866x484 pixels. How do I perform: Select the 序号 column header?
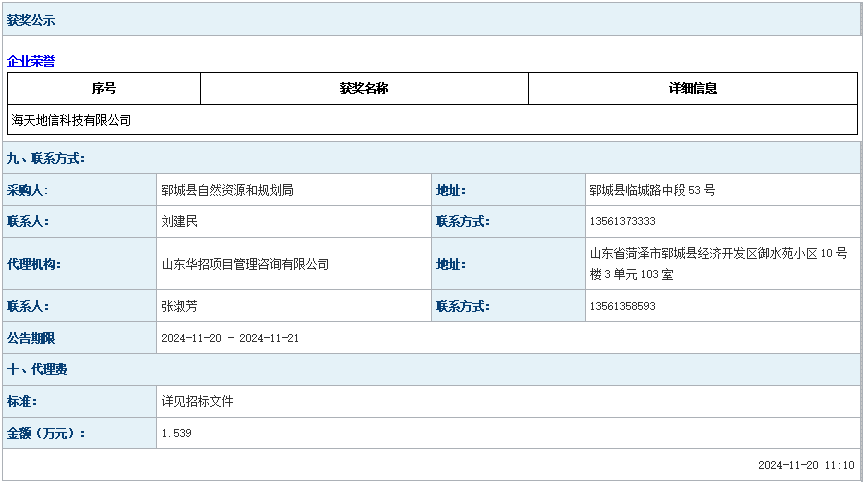point(104,88)
